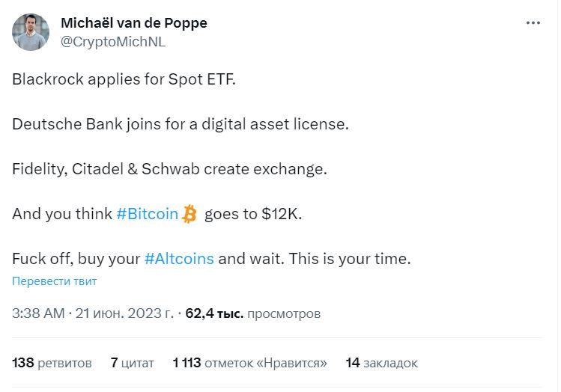Click the Перевести твит translate link

click(54, 281)
